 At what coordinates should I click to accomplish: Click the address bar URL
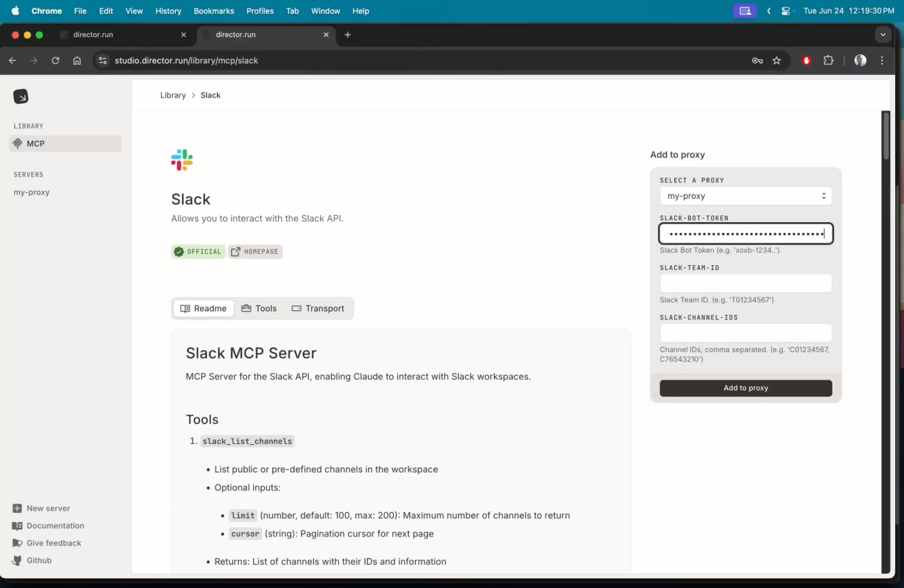[186, 60]
